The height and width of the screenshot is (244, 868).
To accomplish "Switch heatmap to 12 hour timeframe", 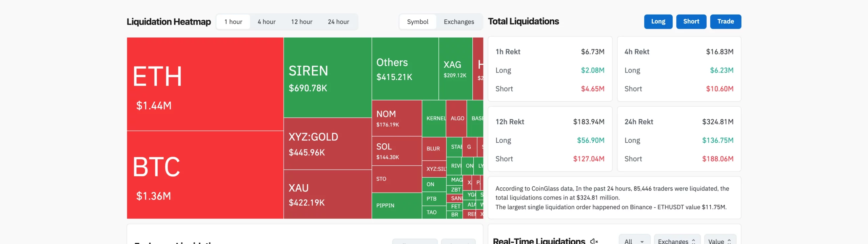I will [x=302, y=22].
